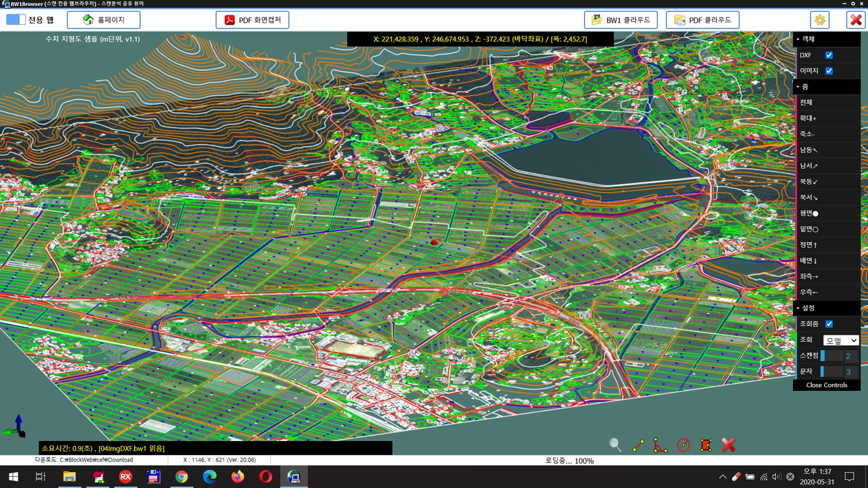Select the circle radius measure tool
The image size is (868, 488).
683,445
